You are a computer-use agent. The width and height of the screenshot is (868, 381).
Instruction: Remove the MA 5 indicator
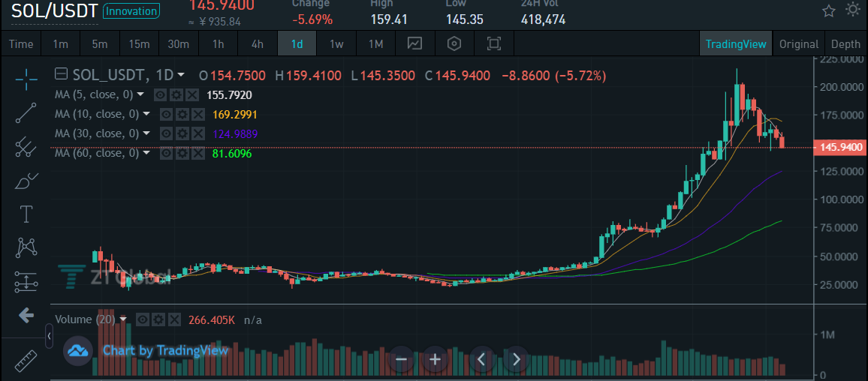point(191,95)
